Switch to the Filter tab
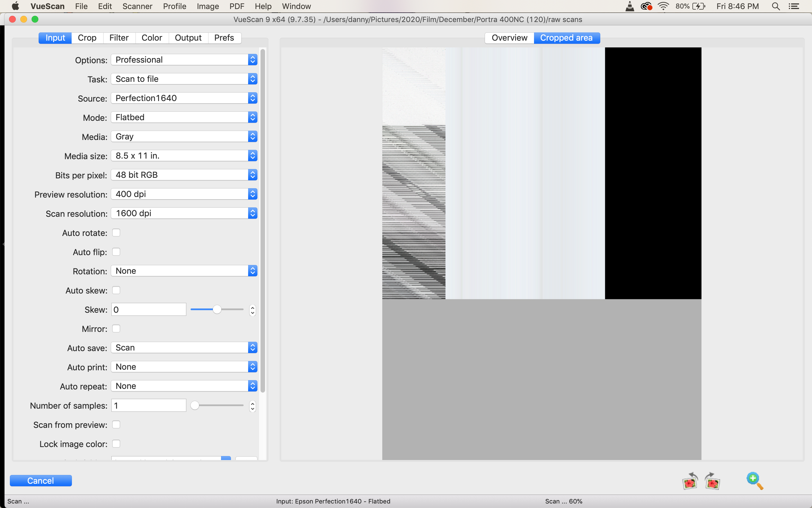Image resolution: width=812 pixels, height=508 pixels. (x=119, y=38)
